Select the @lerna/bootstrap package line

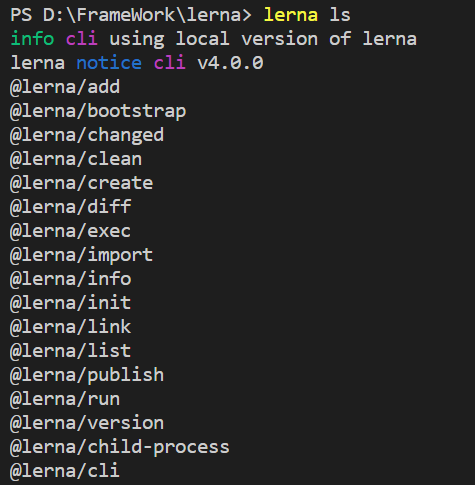click(x=98, y=111)
